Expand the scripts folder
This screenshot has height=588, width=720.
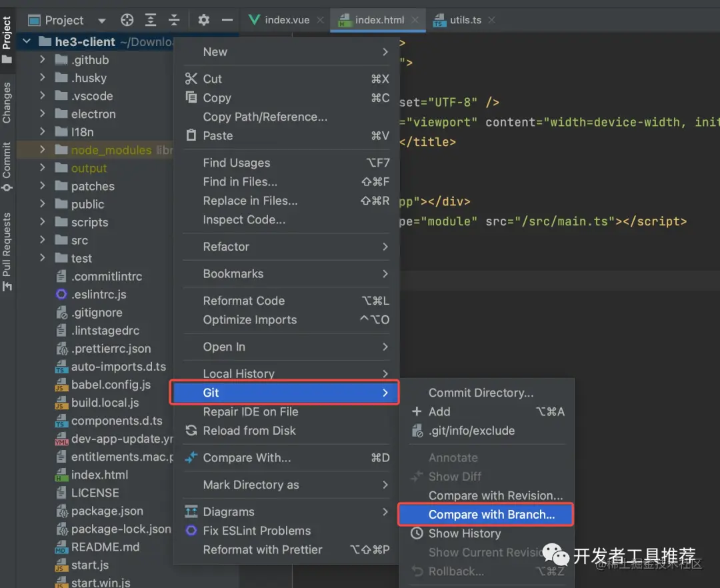42,222
